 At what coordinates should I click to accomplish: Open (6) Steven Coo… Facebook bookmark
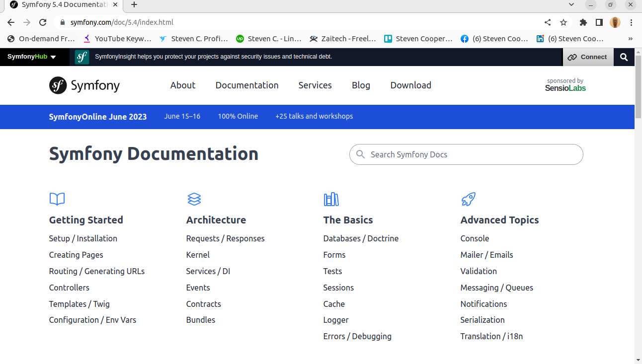coord(494,39)
